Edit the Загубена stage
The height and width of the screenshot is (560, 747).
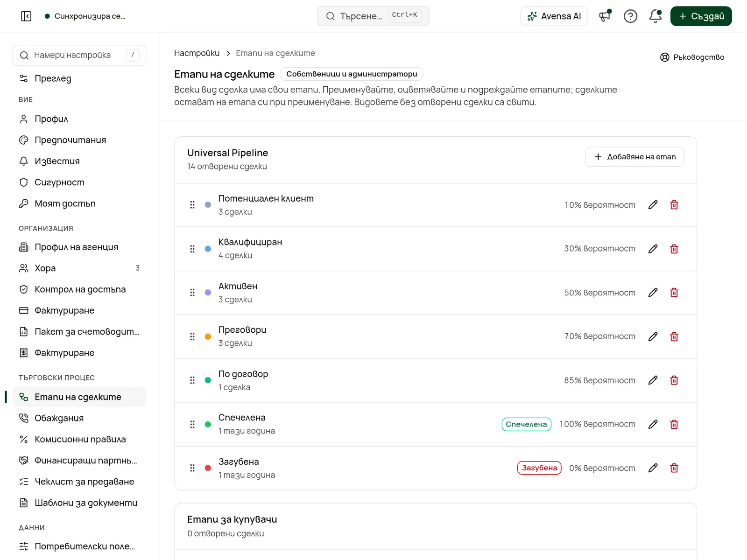pos(653,468)
